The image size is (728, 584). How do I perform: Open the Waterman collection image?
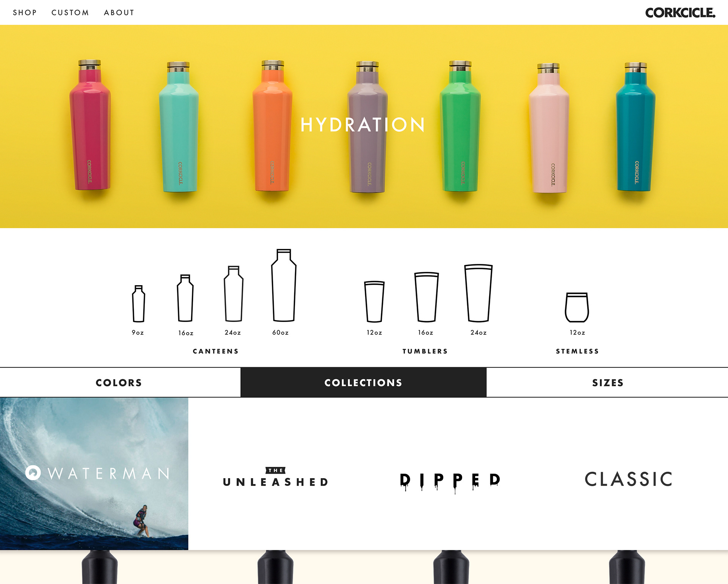[94, 474]
